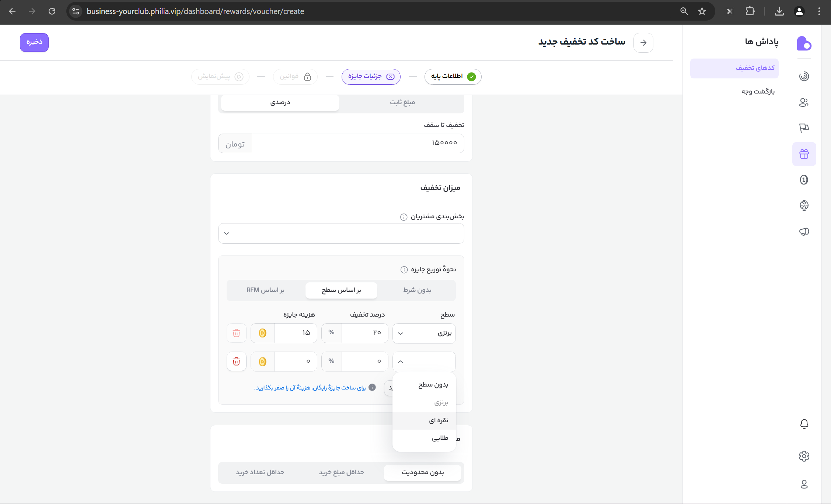Open the megaphone campaigns sidebar icon
831x504 pixels.
(804, 232)
